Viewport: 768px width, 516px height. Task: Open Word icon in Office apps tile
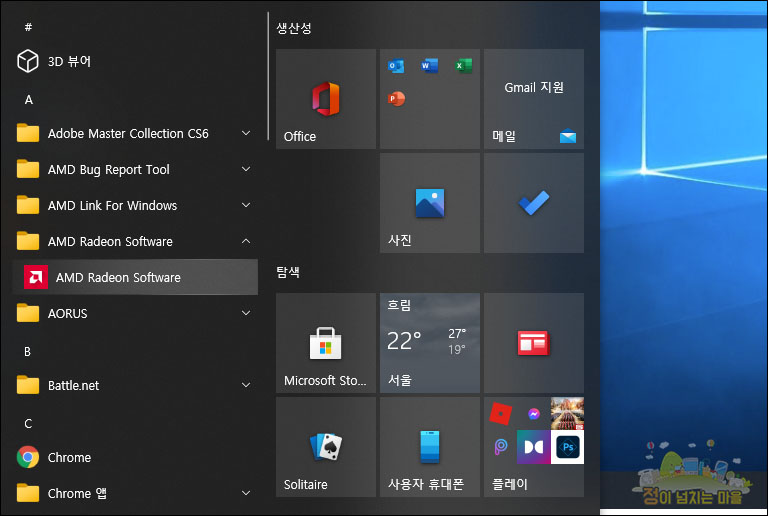click(429, 66)
